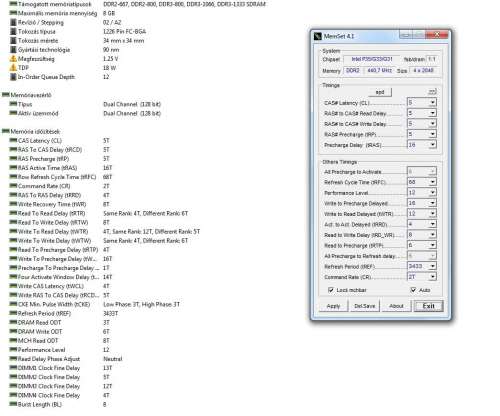This screenshot has height=416, width=500.
Task: Click the memory icon beside Aktív üzemmód
Action: pos(13,113)
